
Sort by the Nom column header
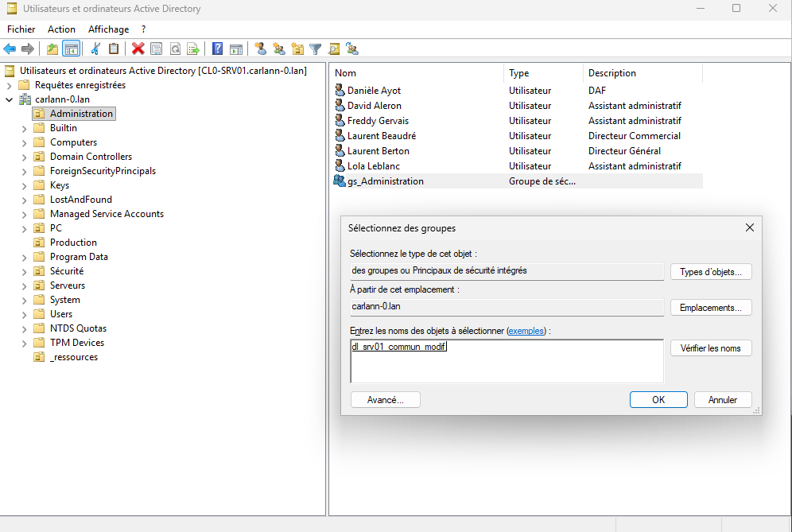(x=417, y=73)
